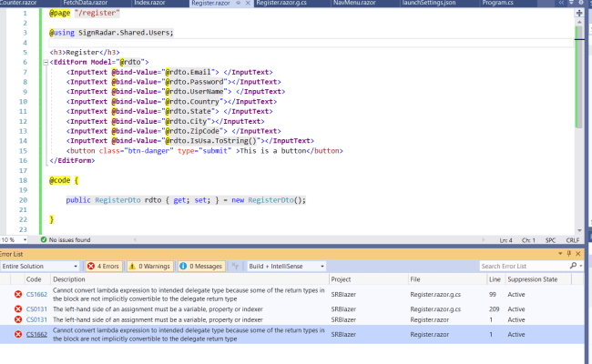Click the @code block opening line

64,181
